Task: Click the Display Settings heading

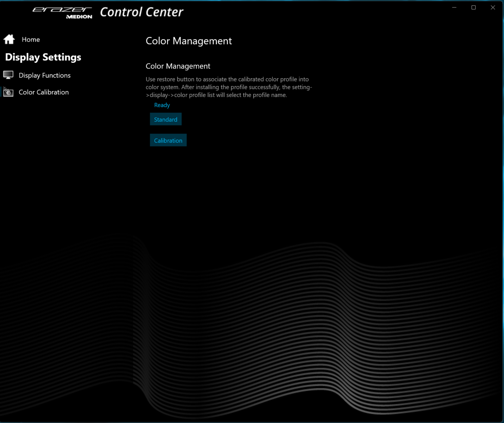Action: [43, 57]
